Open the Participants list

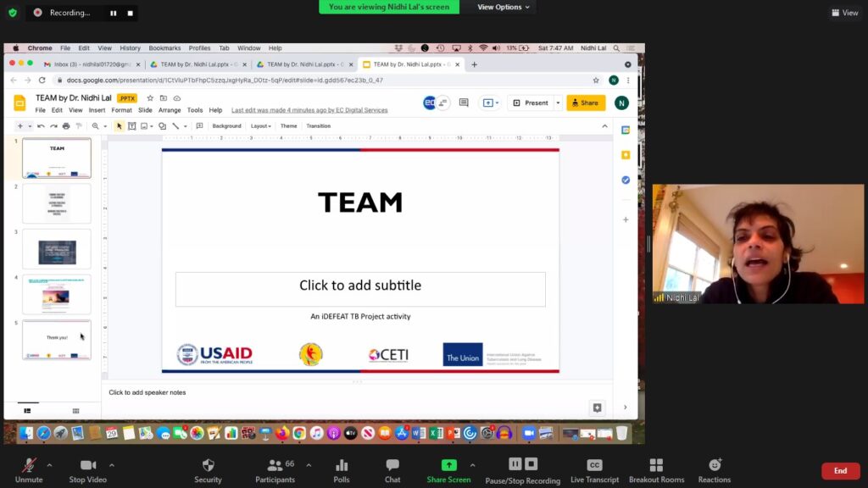click(x=275, y=466)
